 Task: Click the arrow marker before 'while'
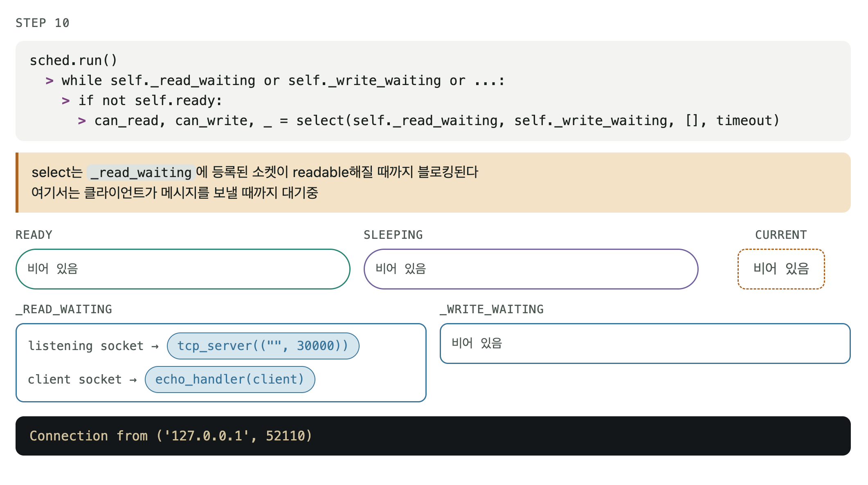[49, 81]
